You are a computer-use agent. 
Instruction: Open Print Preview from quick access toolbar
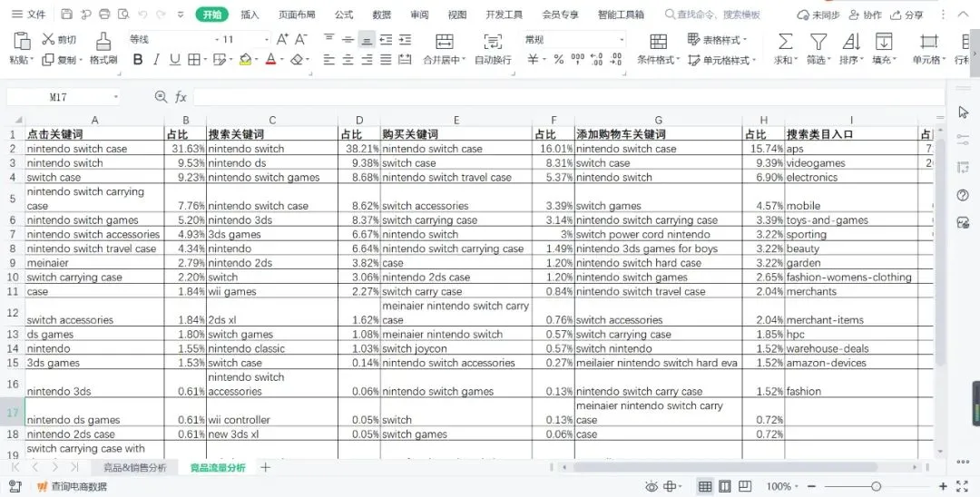click(123, 15)
